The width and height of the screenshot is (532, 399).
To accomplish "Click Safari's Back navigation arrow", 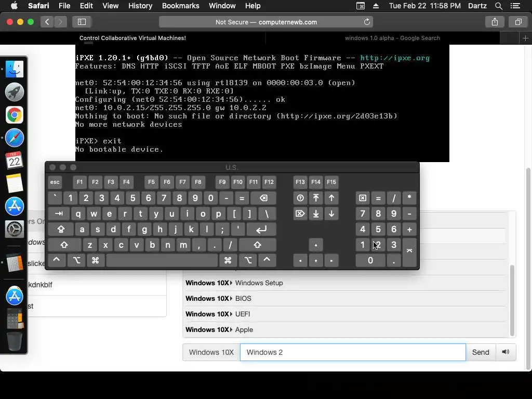I will 47,22.
